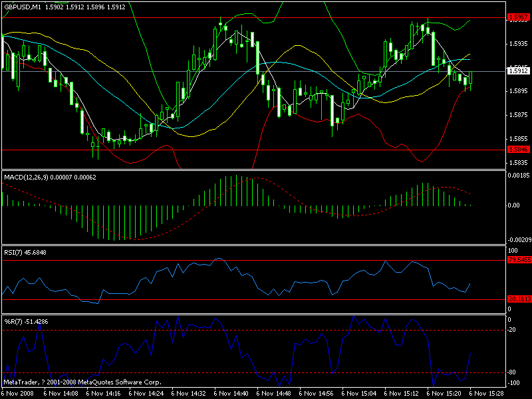The image size is (532, 399).
Task: Click the -0.00209 MACD scale minimum
Action: 519,240
